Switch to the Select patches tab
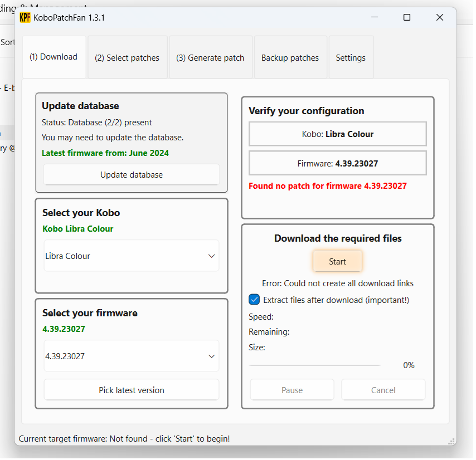Screen dimensions: 476x460 [x=127, y=58]
